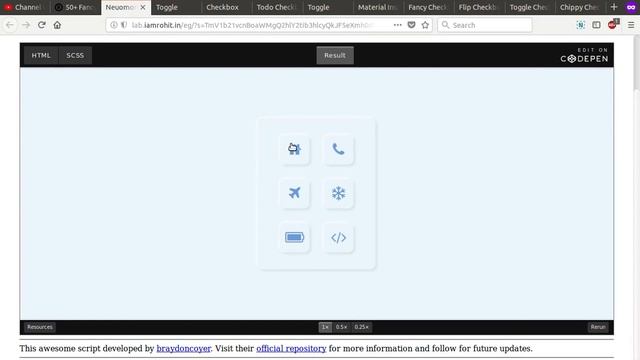Go forward with the browser forward arrow
Viewport: 640px width, 360px height.
click(26, 25)
